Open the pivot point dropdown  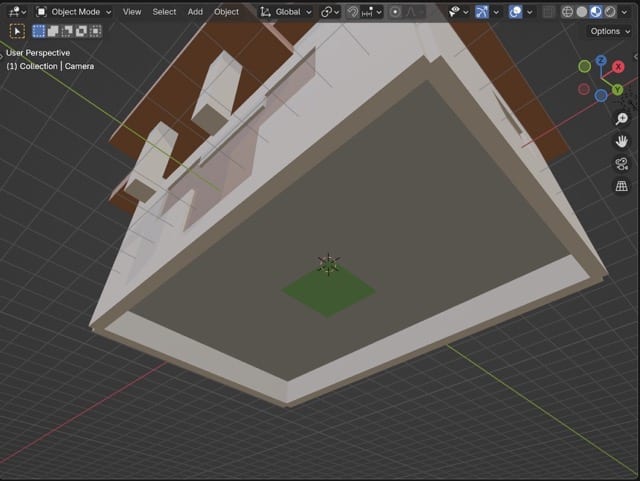click(330, 12)
